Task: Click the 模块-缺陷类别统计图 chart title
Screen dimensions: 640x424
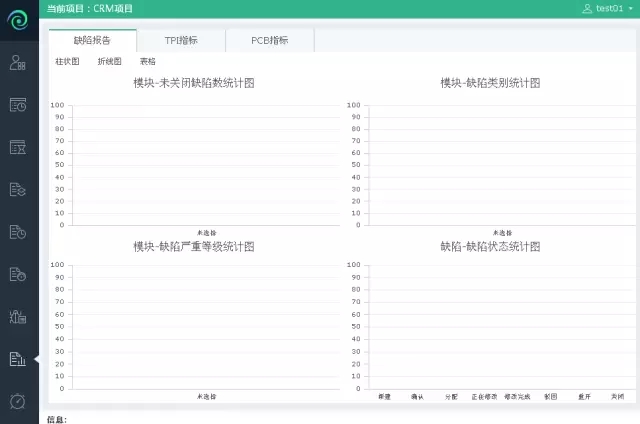Action: click(x=490, y=83)
